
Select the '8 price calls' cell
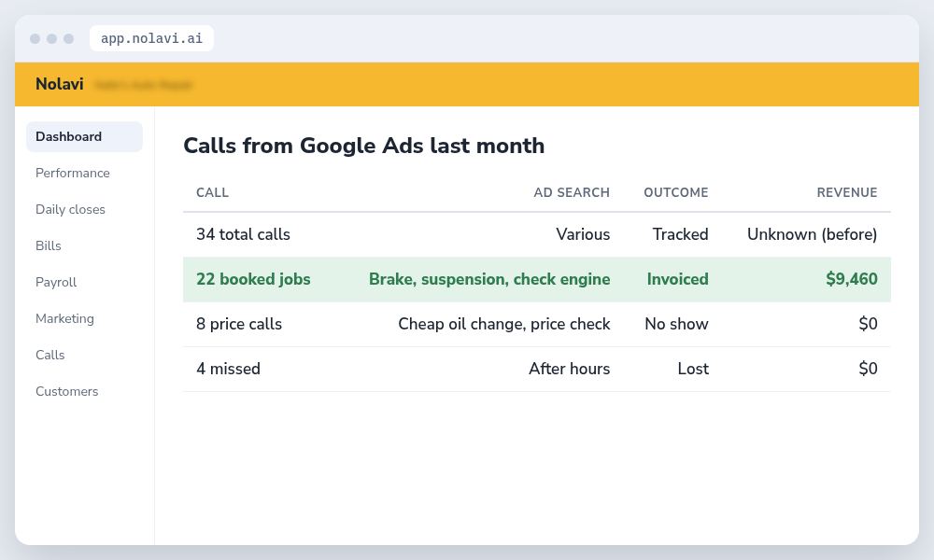click(x=239, y=324)
